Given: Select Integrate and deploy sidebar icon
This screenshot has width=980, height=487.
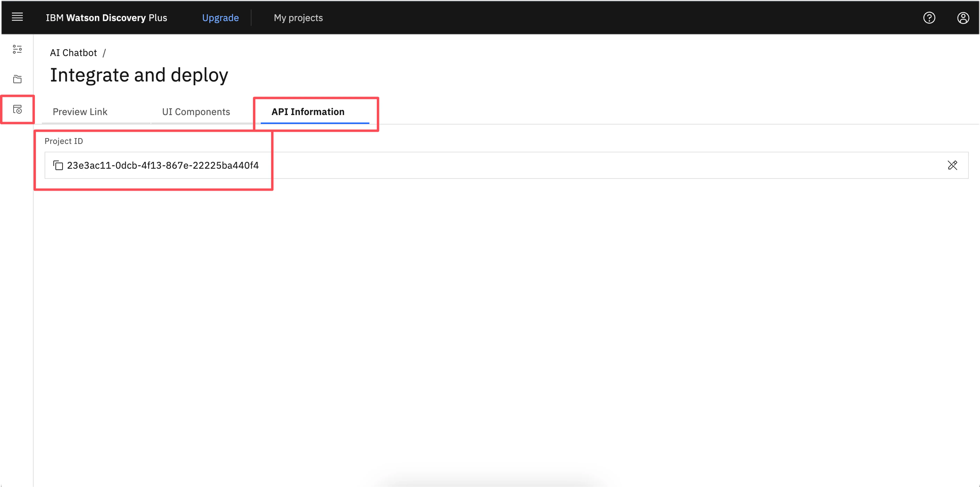Looking at the screenshot, I should point(17,109).
